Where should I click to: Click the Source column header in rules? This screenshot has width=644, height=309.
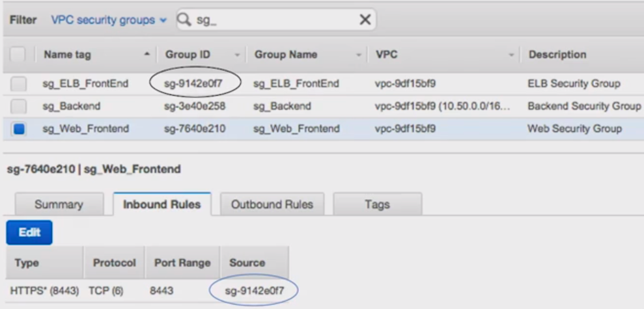coord(247,263)
